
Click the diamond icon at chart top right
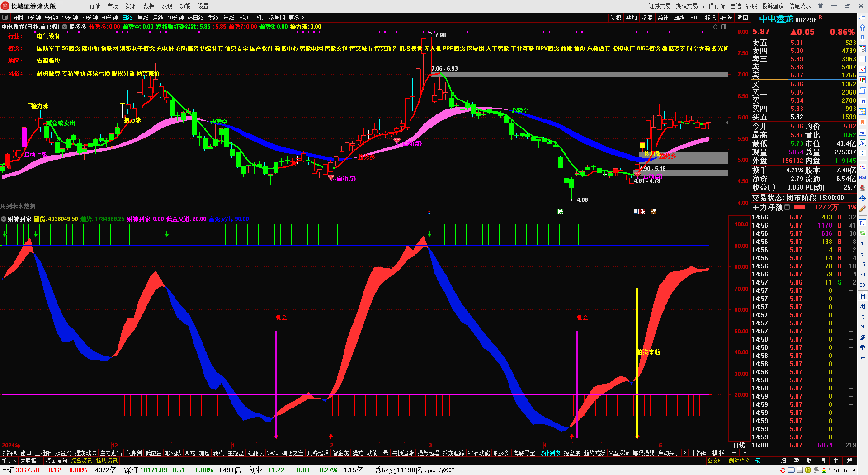tap(716, 27)
